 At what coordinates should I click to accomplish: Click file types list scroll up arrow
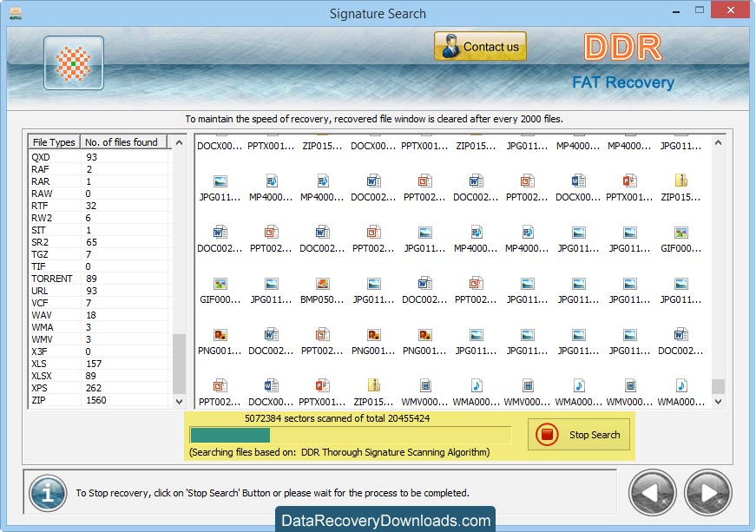coord(180,142)
